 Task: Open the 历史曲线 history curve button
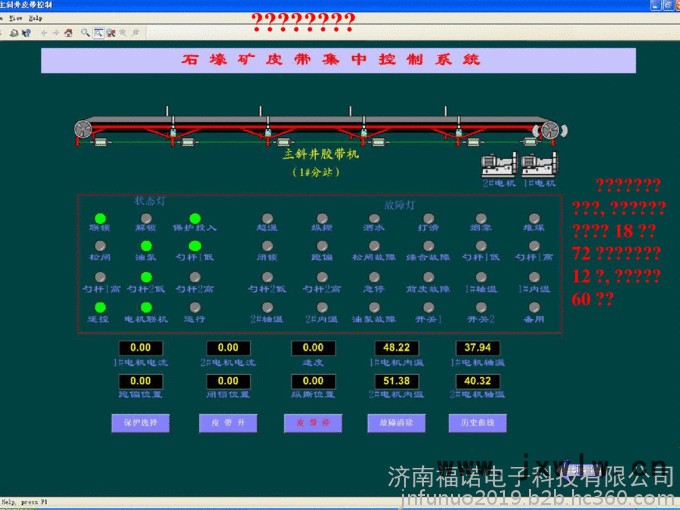coord(477,423)
